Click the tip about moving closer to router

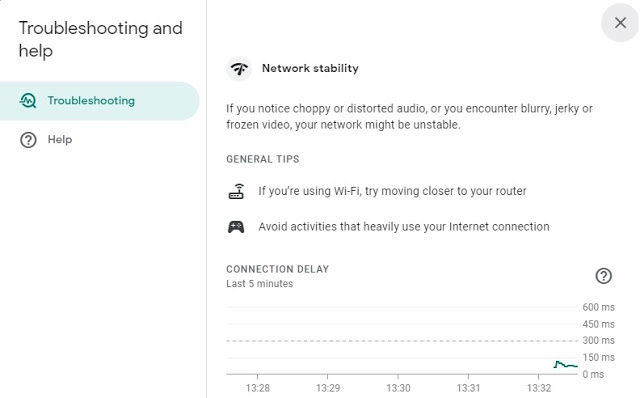392,191
